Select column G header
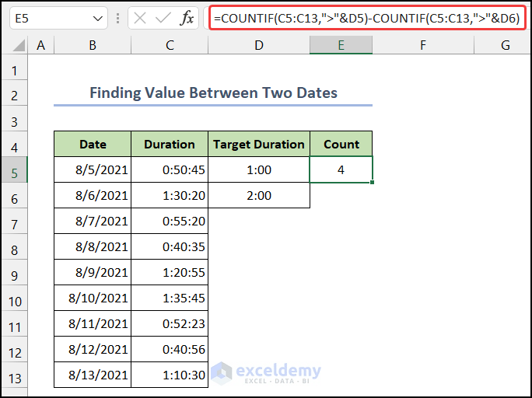 pyautogui.click(x=502, y=45)
